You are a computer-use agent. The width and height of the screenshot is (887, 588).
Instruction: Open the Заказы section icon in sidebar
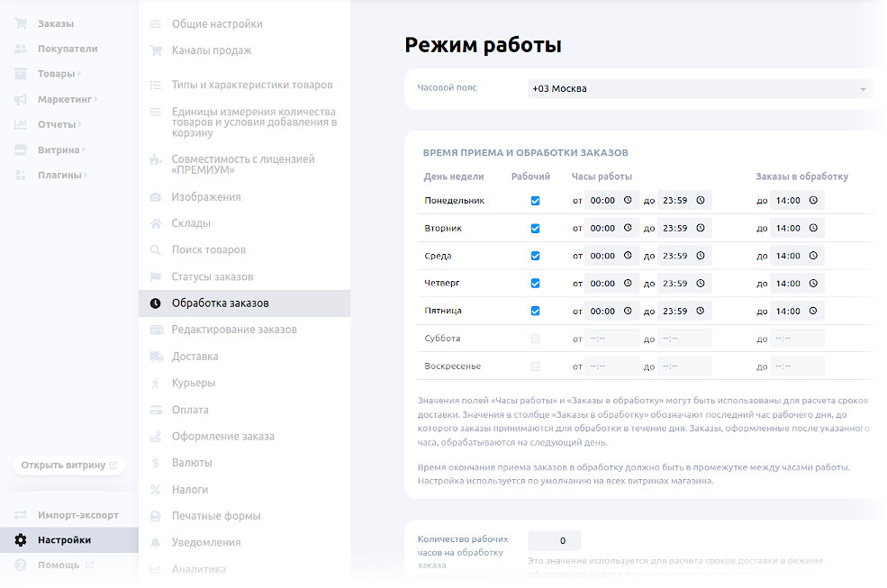click(20, 23)
